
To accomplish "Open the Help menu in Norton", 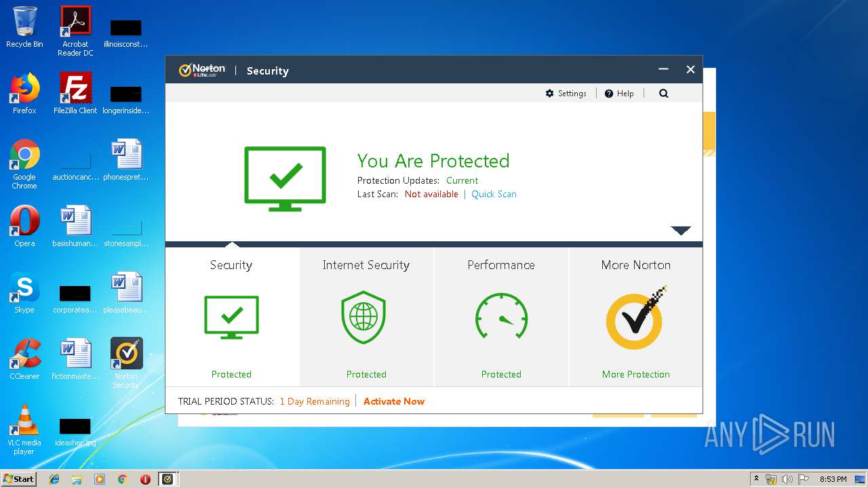I will (x=618, y=94).
